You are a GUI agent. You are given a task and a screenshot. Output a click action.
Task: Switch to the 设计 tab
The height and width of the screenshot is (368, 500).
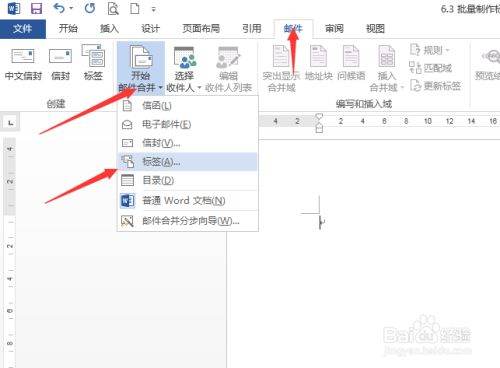[151, 29]
